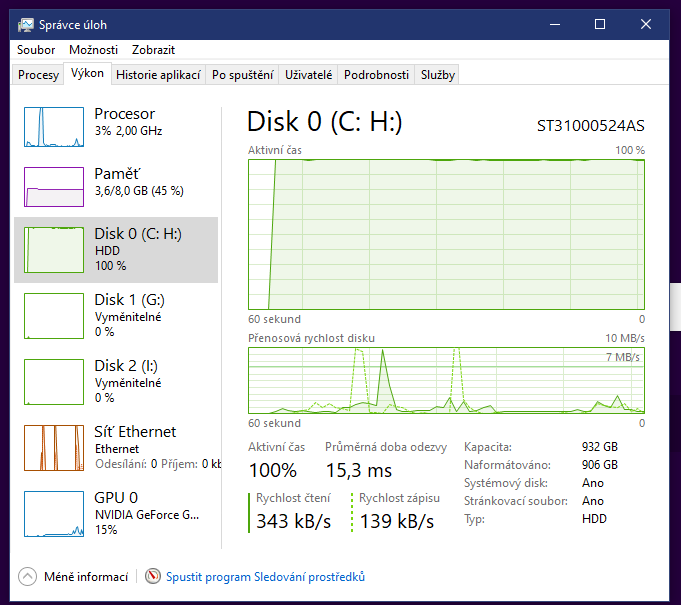Click the Aktivní čas disk graph
Image resolution: width=681 pixels, height=605 pixels.
click(x=446, y=234)
